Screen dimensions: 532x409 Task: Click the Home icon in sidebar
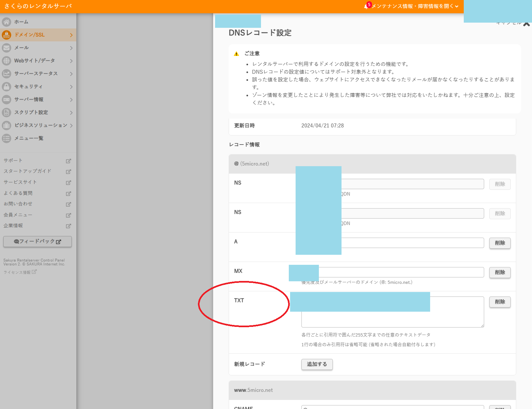6,22
